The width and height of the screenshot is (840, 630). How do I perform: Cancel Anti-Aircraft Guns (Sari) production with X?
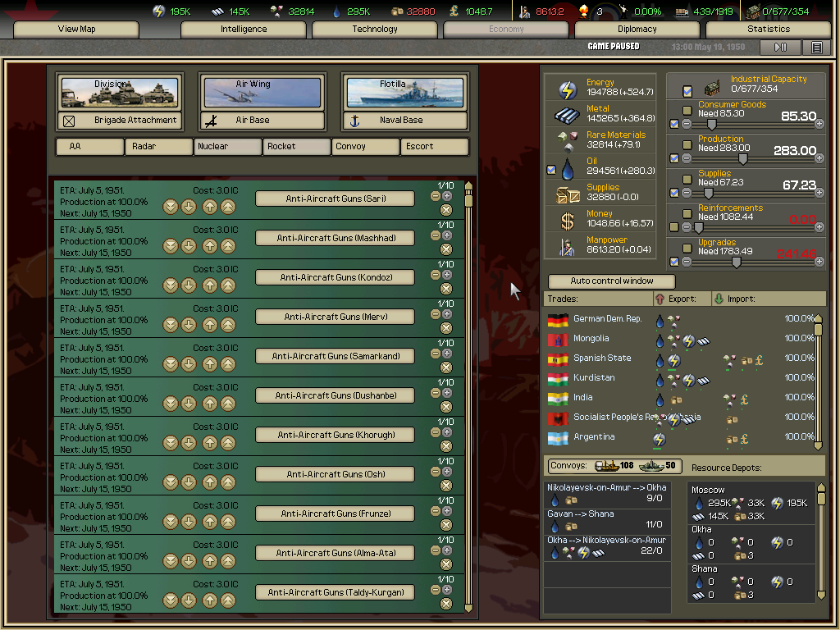445,210
